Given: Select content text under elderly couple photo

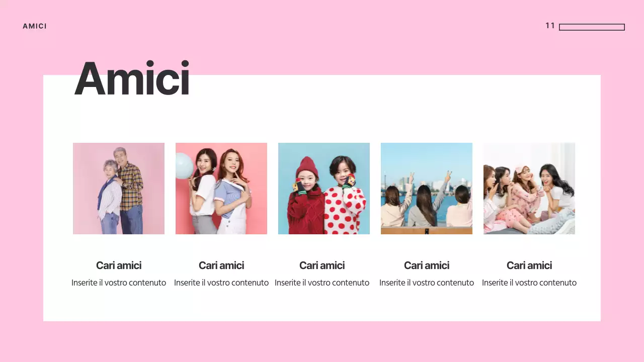Looking at the screenshot, I should (x=119, y=283).
